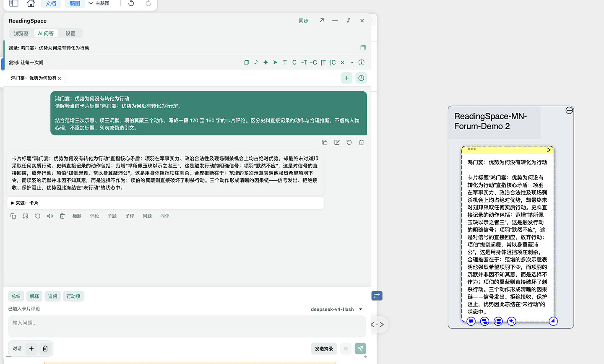Choose the 行动项 quick prompt
Viewport: 604px width, 364px height.
point(73,296)
